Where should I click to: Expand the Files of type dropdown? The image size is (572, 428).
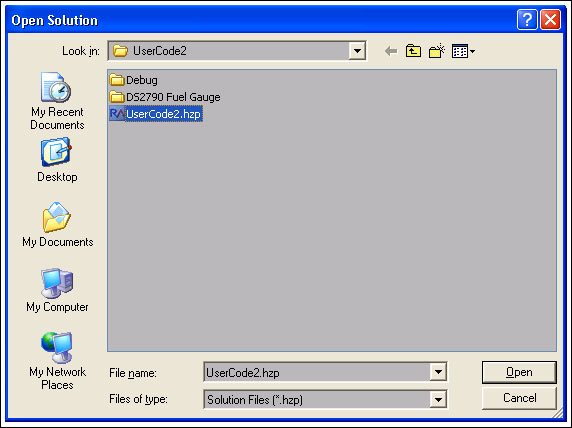(x=438, y=400)
